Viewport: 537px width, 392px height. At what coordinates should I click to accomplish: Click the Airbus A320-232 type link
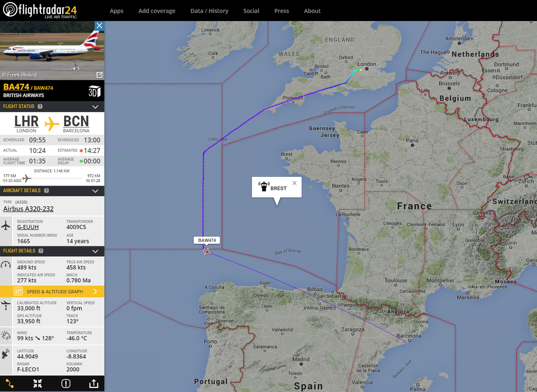28,209
